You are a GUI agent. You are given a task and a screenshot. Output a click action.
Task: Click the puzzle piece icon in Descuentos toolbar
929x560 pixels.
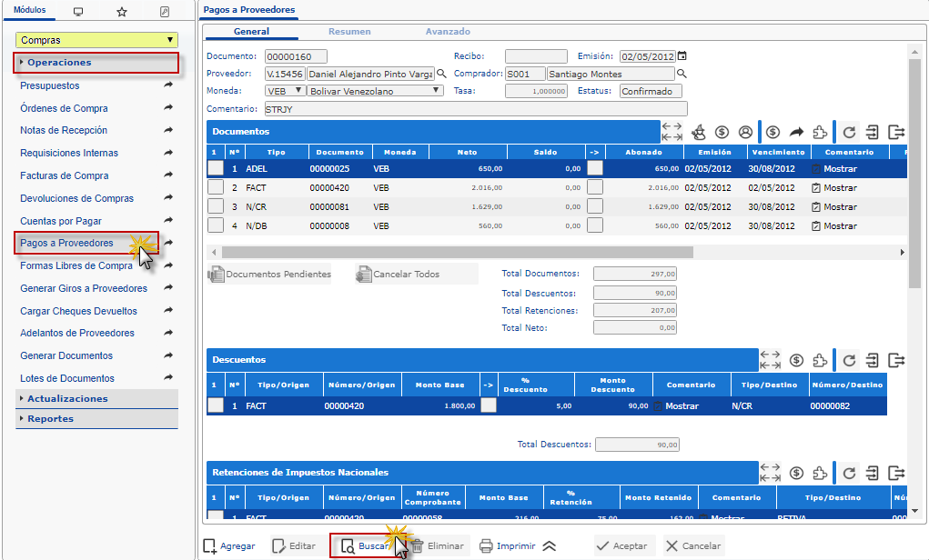click(x=821, y=359)
